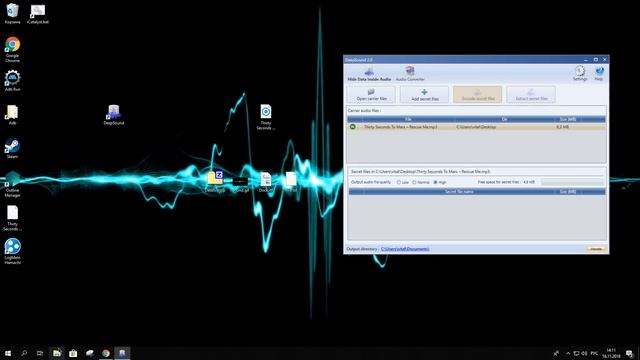Click the Recycle Bin desktop icon
The width and height of the screenshot is (640, 360).
12,14
